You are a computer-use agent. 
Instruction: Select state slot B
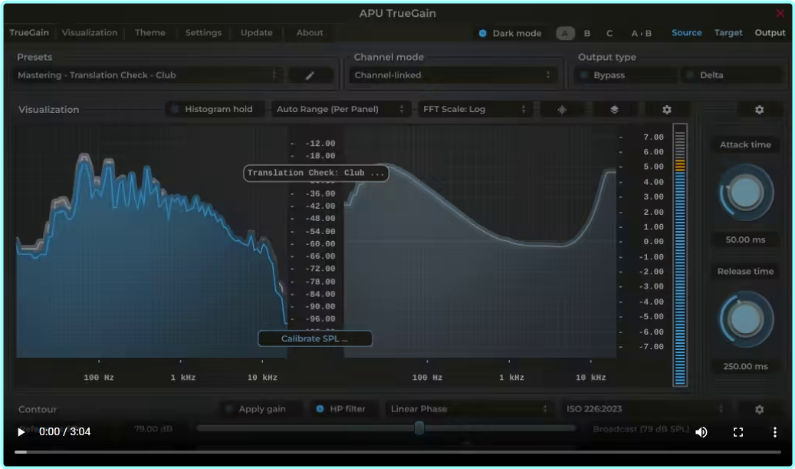587,33
